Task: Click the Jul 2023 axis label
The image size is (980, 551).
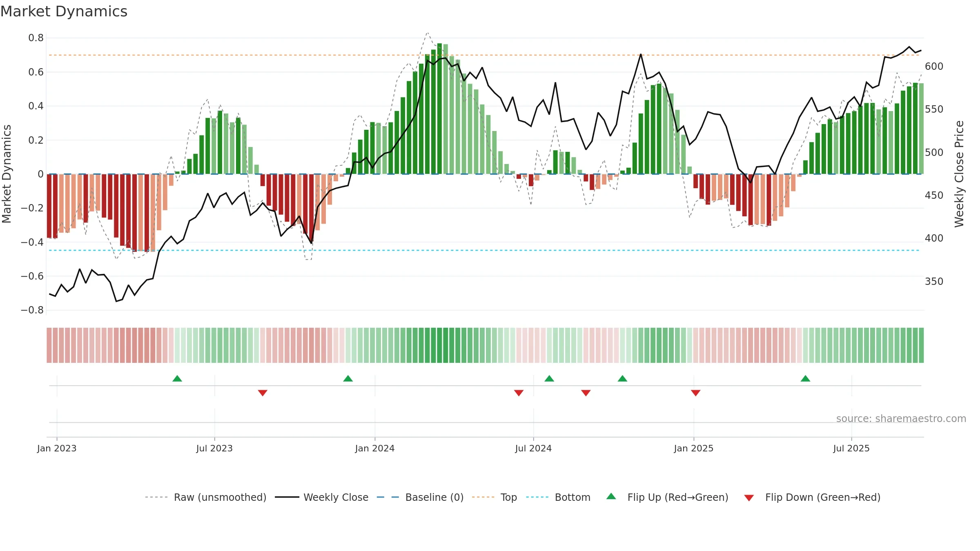Action: [214, 448]
